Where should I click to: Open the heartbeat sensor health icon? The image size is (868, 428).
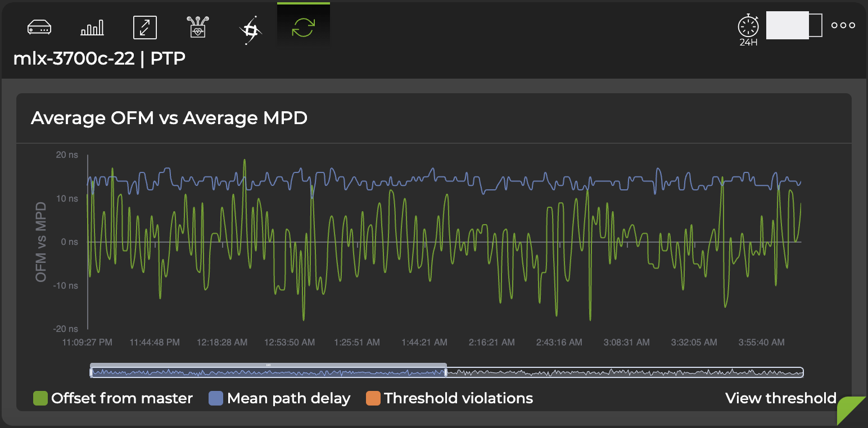click(x=197, y=27)
